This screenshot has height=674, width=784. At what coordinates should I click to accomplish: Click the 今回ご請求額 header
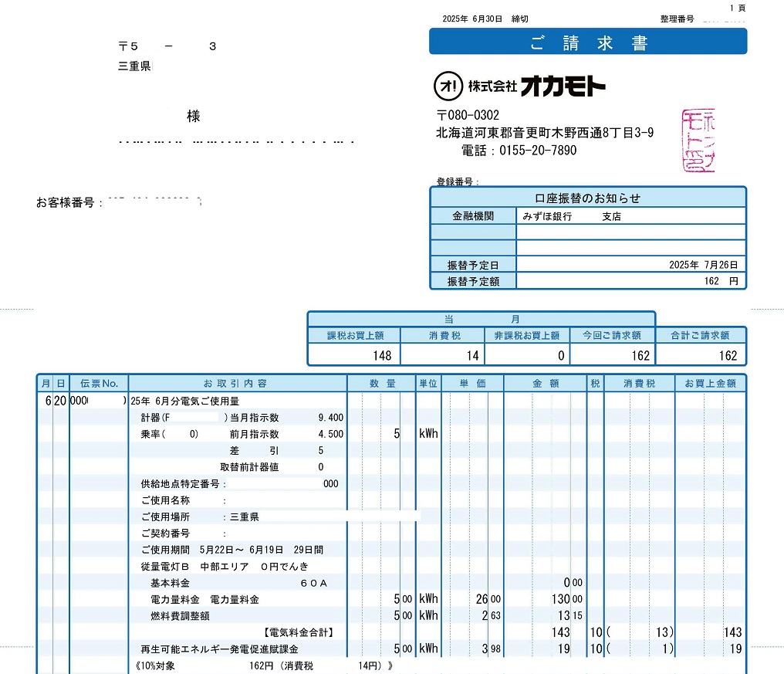tap(612, 335)
